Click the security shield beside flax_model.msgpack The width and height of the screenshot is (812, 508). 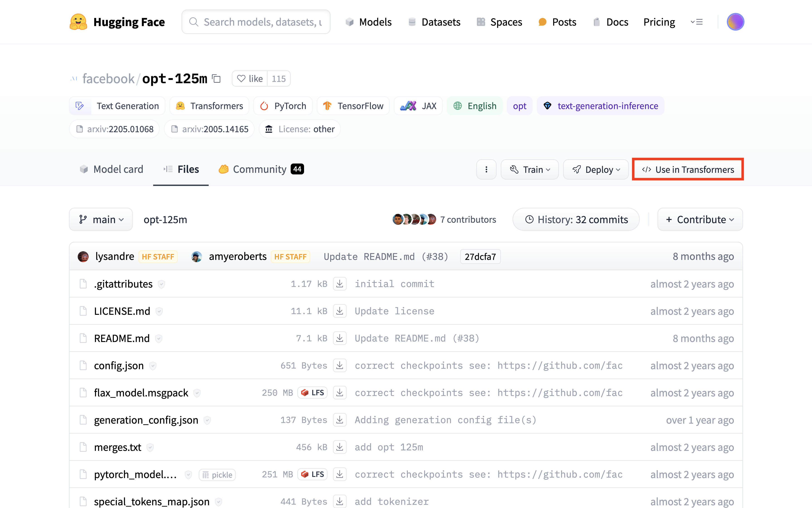(197, 393)
